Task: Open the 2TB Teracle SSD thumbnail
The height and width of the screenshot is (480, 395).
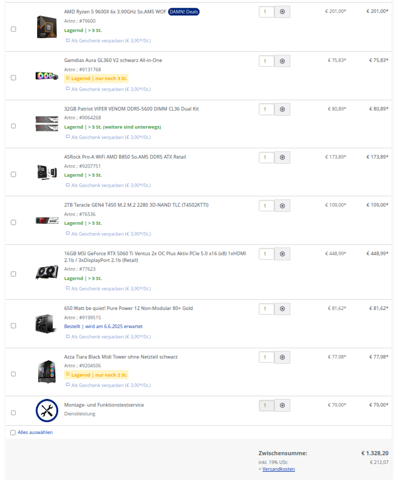Action: [x=47, y=220]
